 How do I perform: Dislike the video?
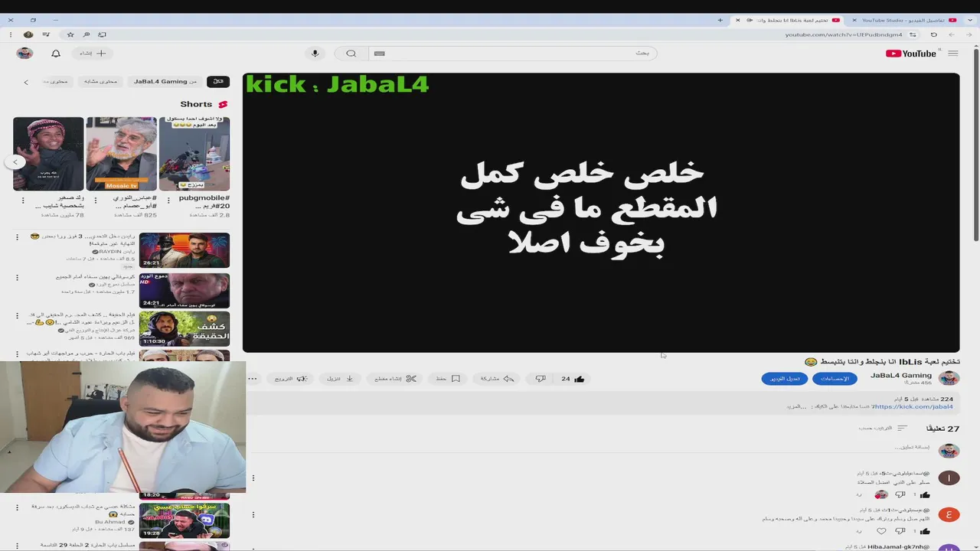(x=541, y=379)
